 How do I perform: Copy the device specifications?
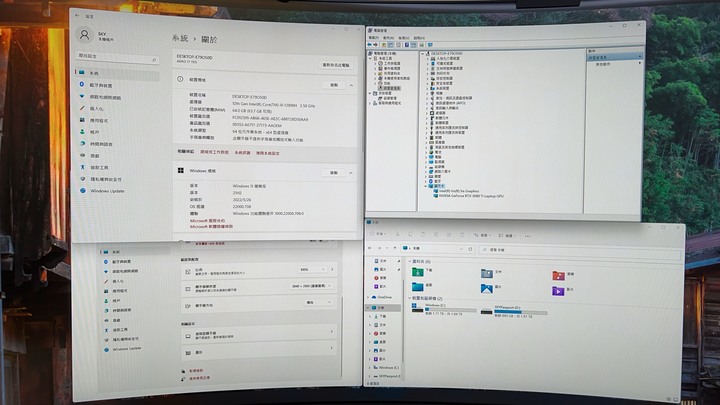click(x=334, y=85)
